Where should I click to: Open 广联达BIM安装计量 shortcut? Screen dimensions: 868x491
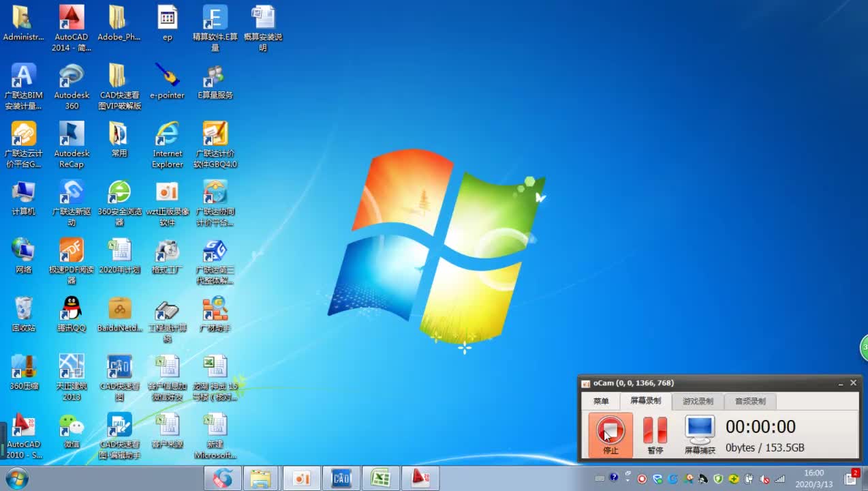tap(23, 87)
